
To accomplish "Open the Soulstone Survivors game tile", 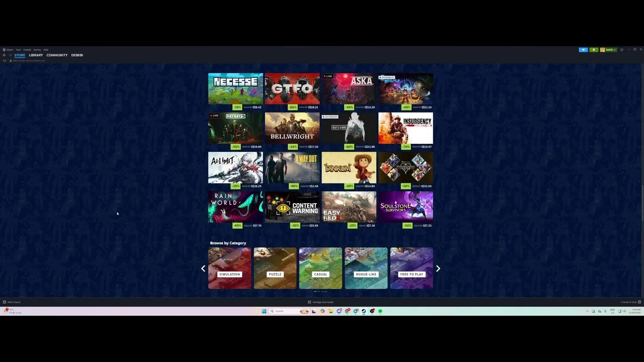I will click(x=406, y=207).
